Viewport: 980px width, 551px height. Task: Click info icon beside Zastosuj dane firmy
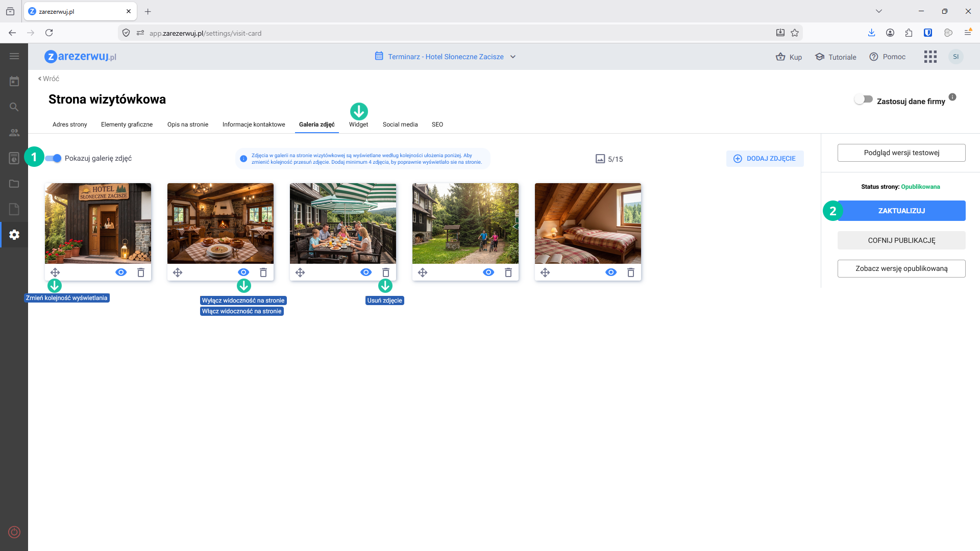(952, 97)
